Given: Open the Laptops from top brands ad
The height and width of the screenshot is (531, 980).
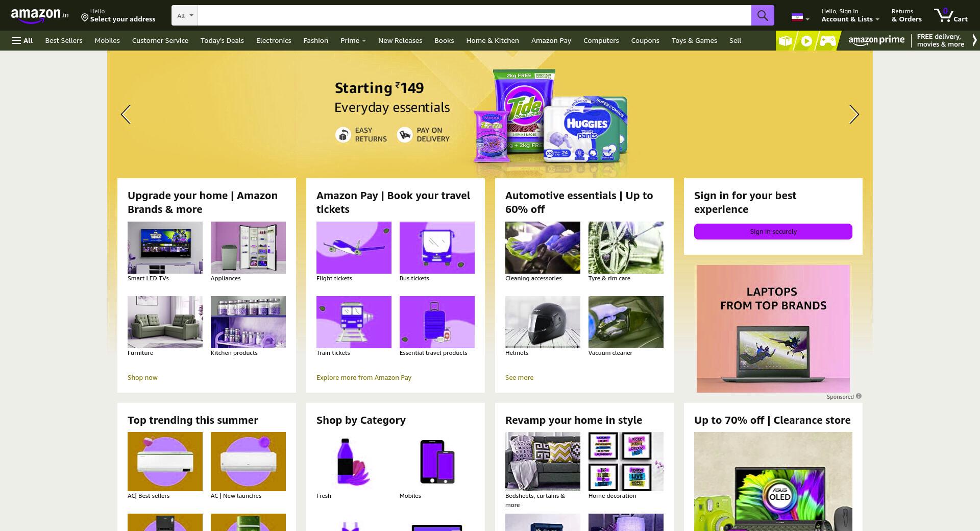Looking at the screenshot, I should tap(773, 328).
